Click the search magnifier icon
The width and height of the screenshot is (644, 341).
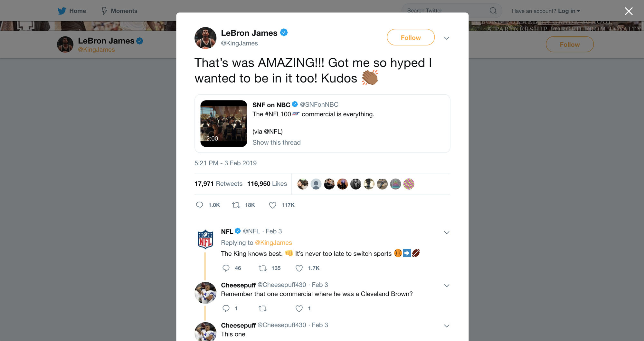(x=493, y=11)
